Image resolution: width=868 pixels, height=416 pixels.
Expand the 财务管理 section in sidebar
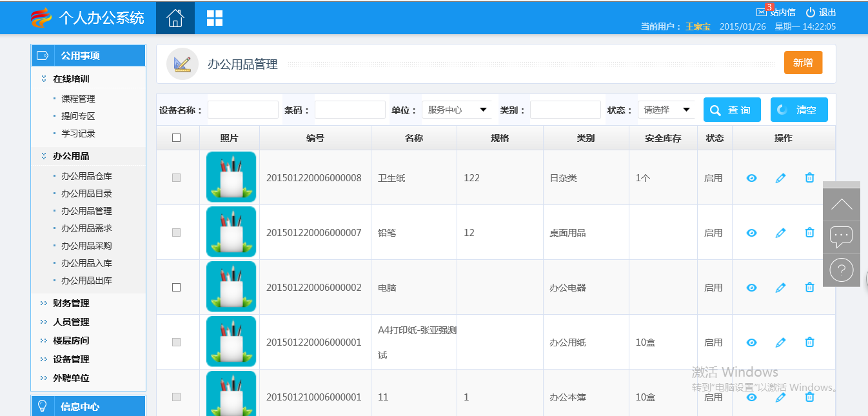click(x=71, y=303)
